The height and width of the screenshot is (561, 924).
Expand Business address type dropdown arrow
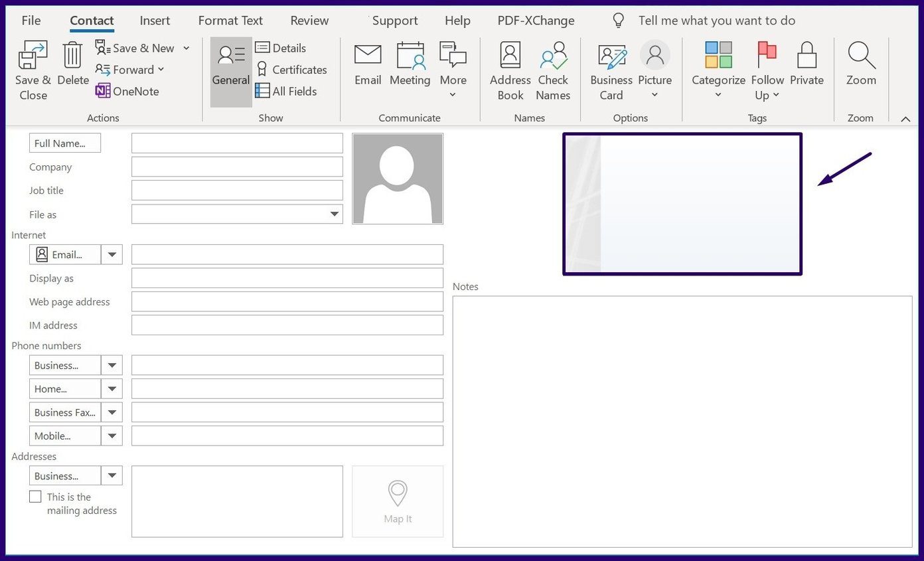click(112, 476)
